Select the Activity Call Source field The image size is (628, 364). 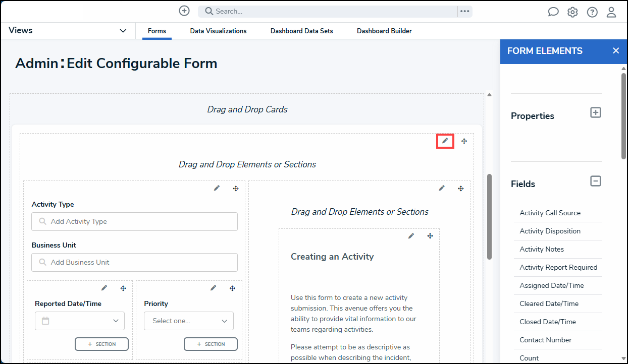pyautogui.click(x=550, y=213)
